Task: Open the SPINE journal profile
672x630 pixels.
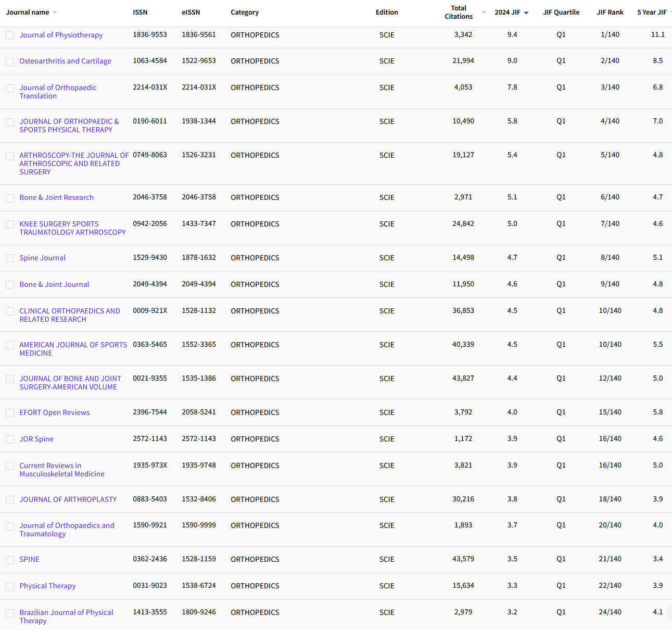Action: (29, 559)
